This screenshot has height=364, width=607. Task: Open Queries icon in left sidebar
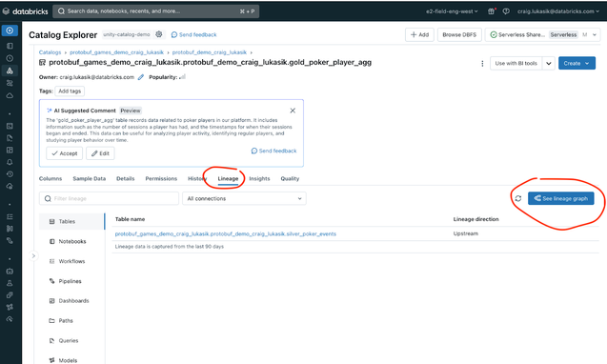pos(10,138)
